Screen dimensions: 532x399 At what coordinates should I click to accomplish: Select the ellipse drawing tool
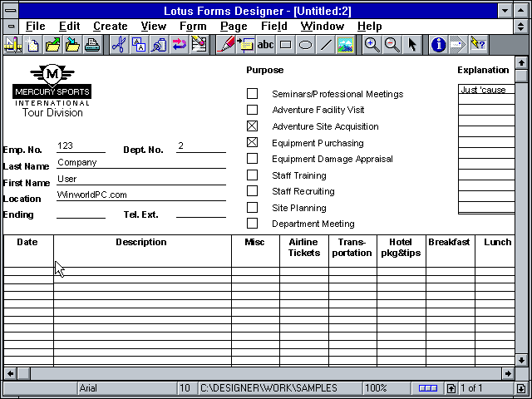305,45
